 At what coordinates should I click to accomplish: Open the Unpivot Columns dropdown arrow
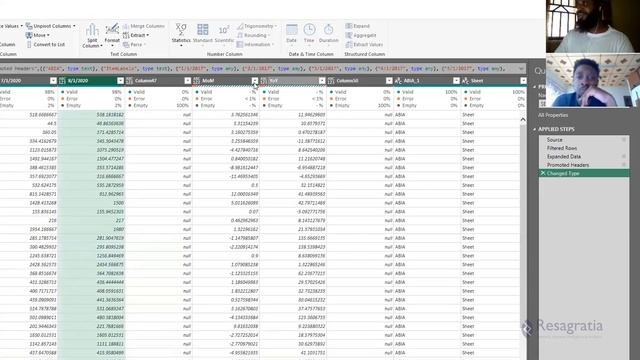click(74, 26)
